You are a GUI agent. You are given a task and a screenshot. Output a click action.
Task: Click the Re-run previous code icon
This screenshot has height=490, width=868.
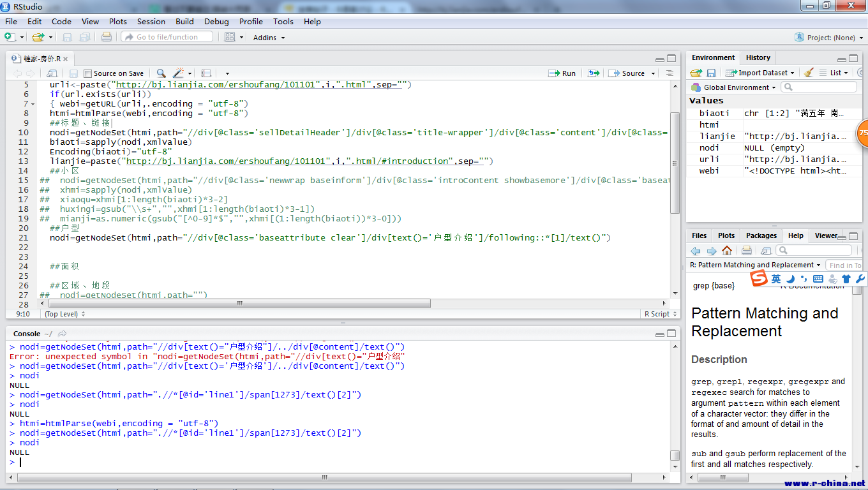pos(594,73)
